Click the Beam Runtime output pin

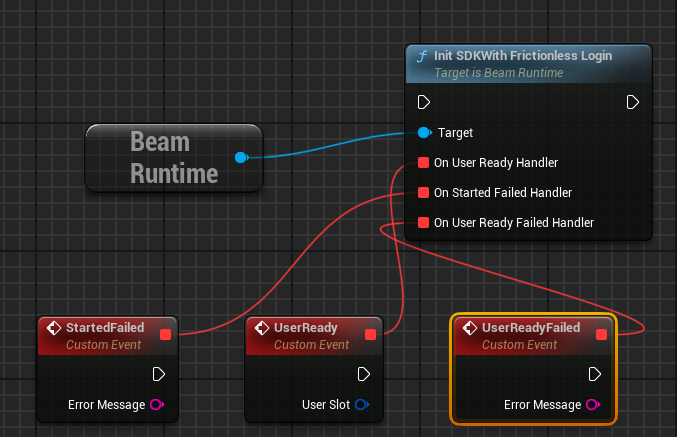(x=241, y=158)
